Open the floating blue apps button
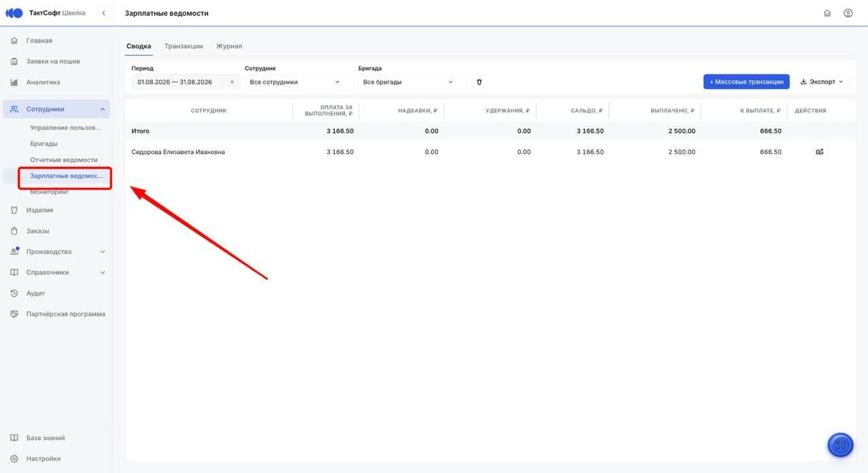868x473 pixels. pos(841,445)
